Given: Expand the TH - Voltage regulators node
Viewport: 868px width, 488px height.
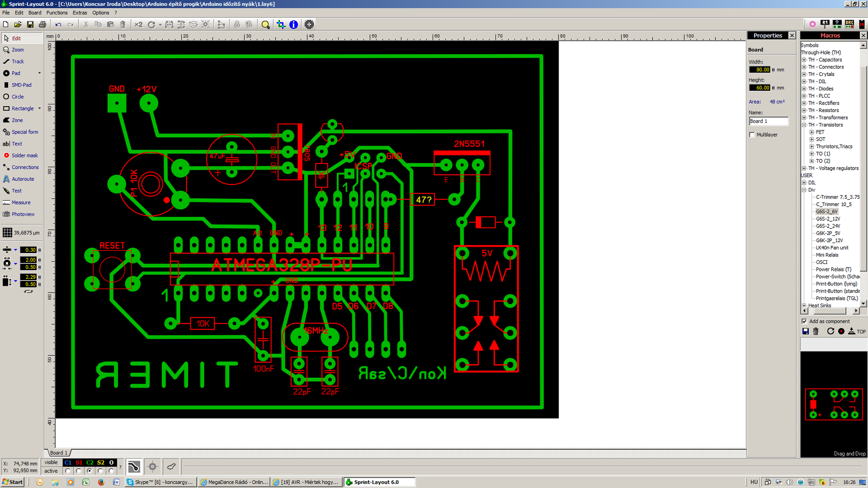Looking at the screenshot, I should (x=804, y=168).
